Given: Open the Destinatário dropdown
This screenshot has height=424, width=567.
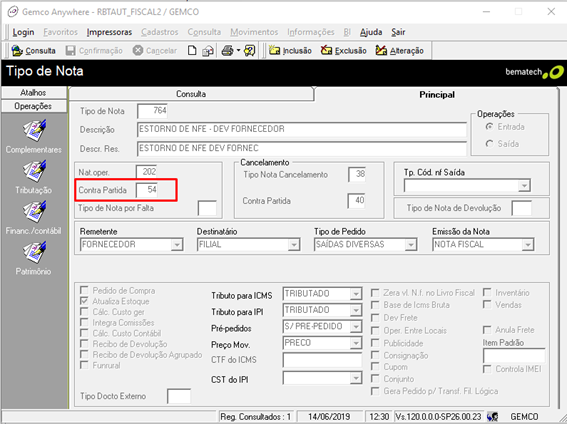Looking at the screenshot, I should click(x=294, y=245).
